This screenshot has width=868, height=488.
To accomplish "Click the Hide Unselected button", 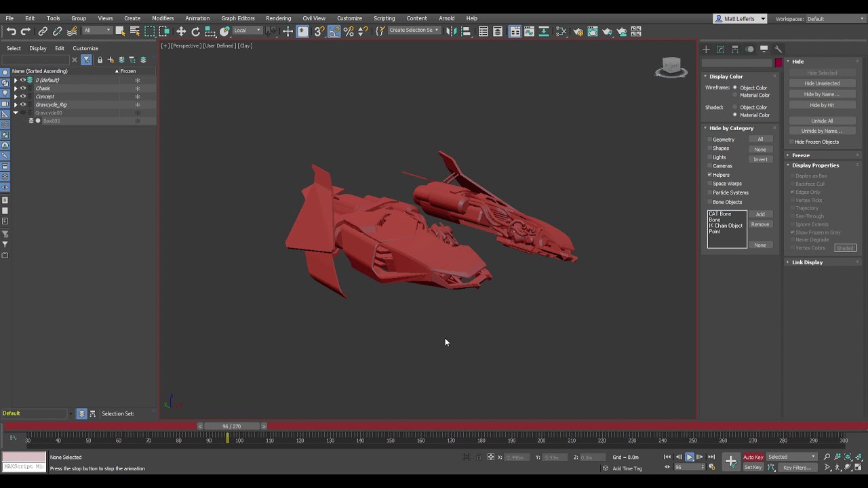I will [x=822, y=83].
